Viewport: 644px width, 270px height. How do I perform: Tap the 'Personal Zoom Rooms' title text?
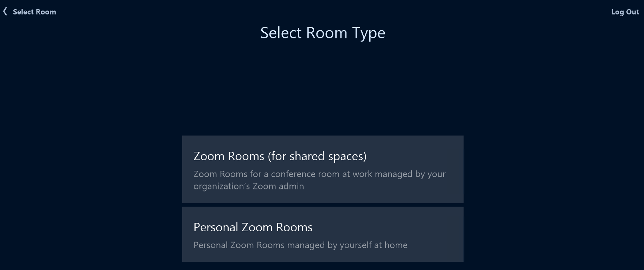point(253,227)
